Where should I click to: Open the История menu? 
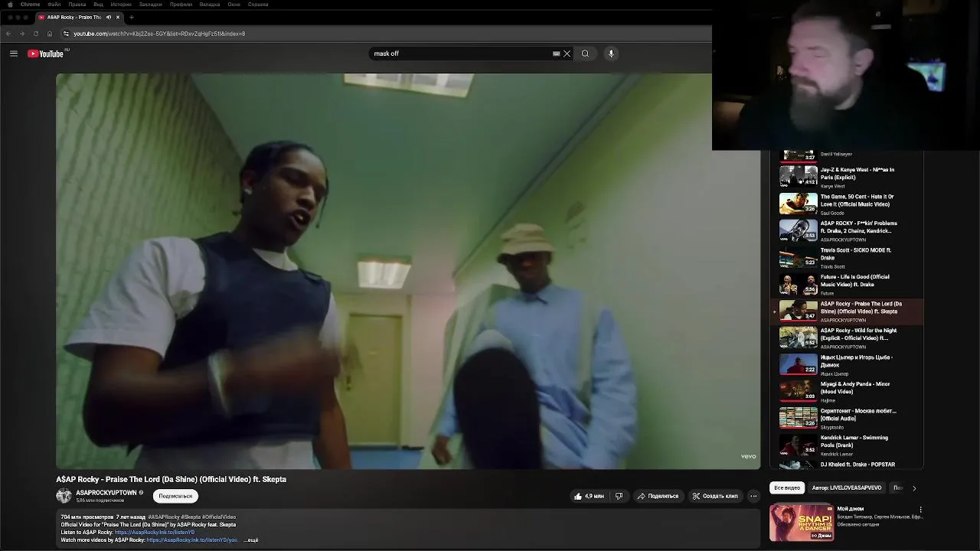point(121,5)
